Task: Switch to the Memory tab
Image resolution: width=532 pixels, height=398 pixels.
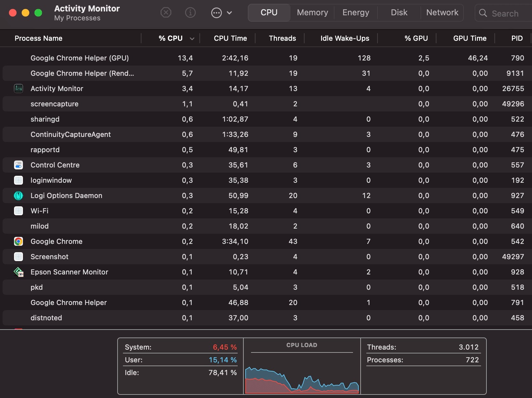Action: 312,13
